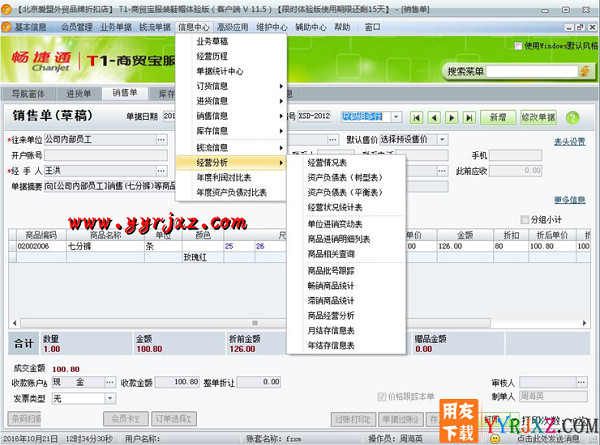This screenshot has width=600, height=445.
Task: Open the 表头设置 link
Action: click(x=570, y=142)
